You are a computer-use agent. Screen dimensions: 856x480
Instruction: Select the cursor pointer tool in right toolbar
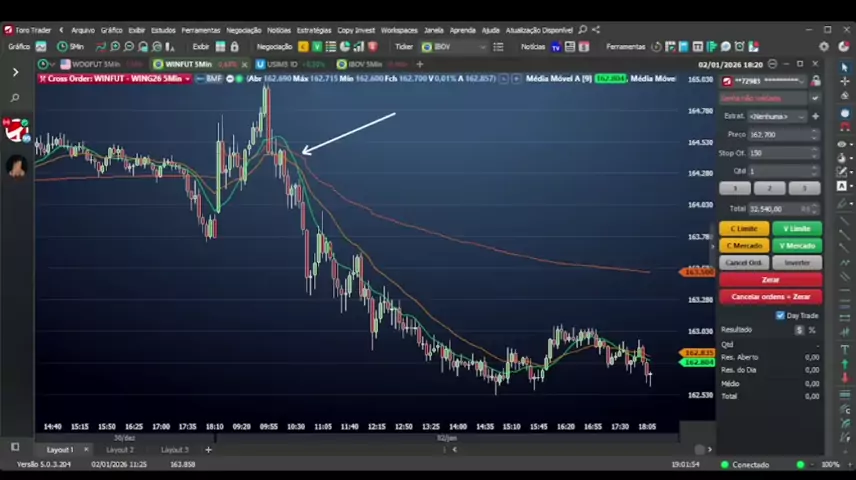pos(844,67)
